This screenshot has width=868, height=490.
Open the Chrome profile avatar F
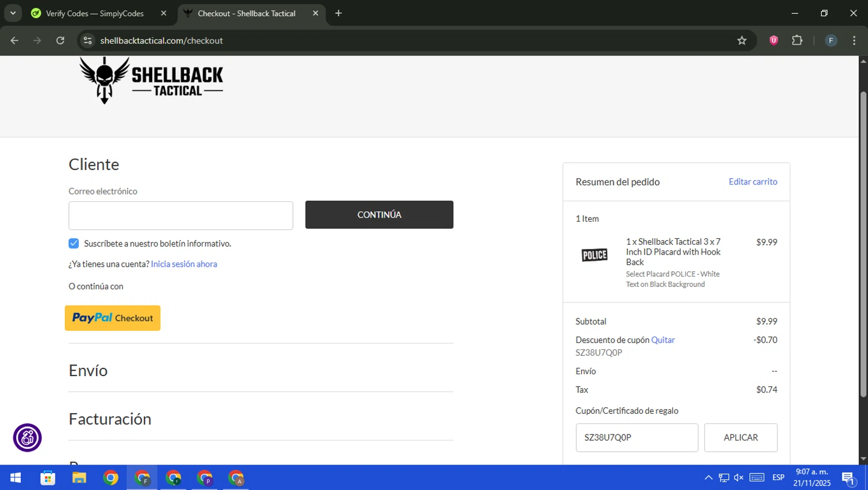[831, 40]
